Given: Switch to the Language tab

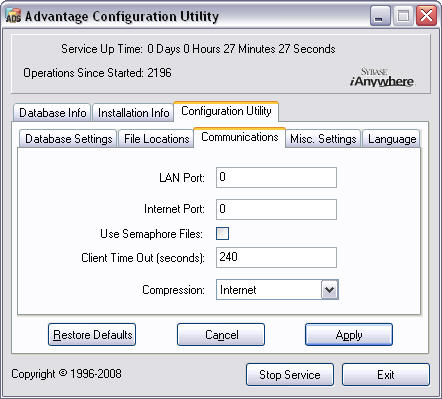Looking at the screenshot, I should pos(392,139).
